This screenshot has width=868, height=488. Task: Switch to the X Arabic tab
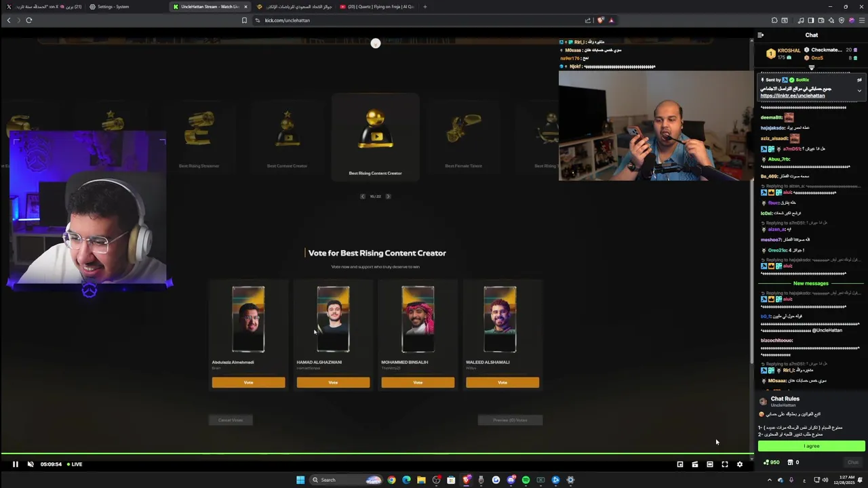[x=44, y=7]
